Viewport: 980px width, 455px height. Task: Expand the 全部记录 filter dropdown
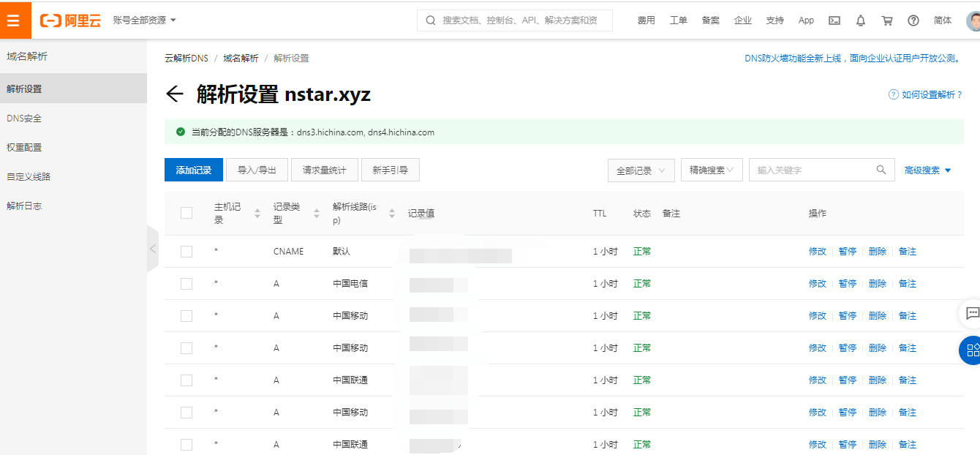pyautogui.click(x=641, y=170)
